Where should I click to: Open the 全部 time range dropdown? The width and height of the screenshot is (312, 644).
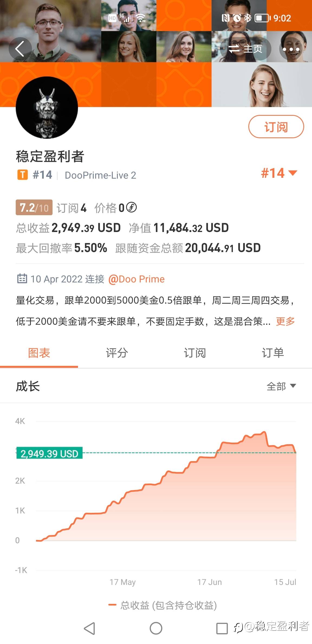pos(281,386)
